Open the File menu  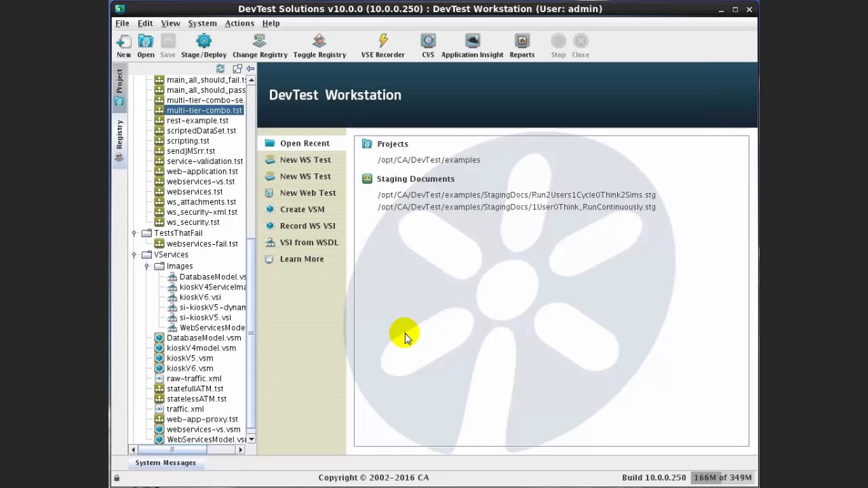pyautogui.click(x=122, y=23)
